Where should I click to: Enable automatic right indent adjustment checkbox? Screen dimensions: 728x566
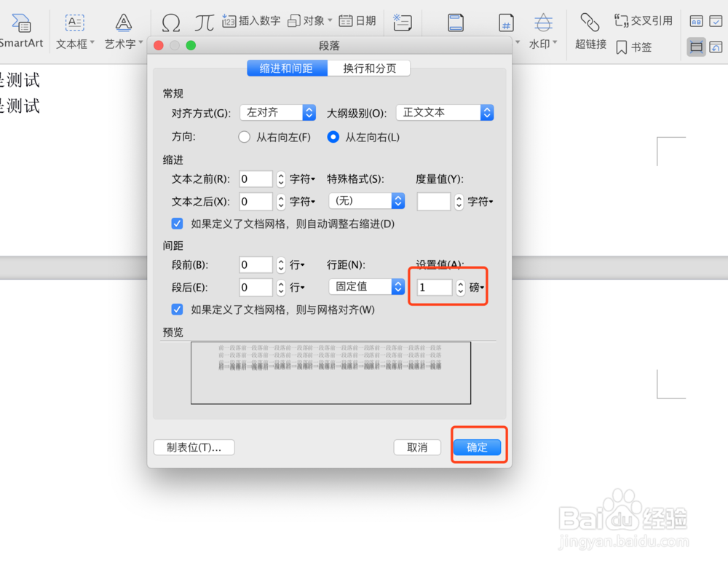[x=177, y=224]
